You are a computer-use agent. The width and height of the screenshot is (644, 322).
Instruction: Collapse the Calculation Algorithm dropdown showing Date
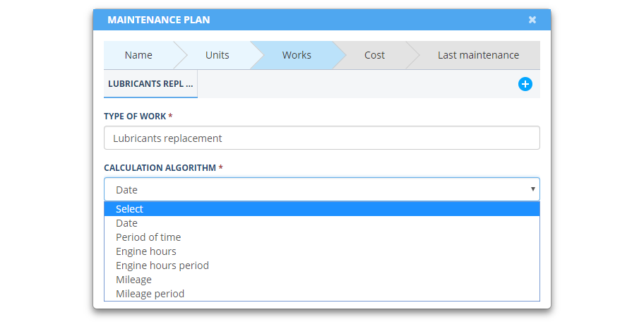(321, 189)
